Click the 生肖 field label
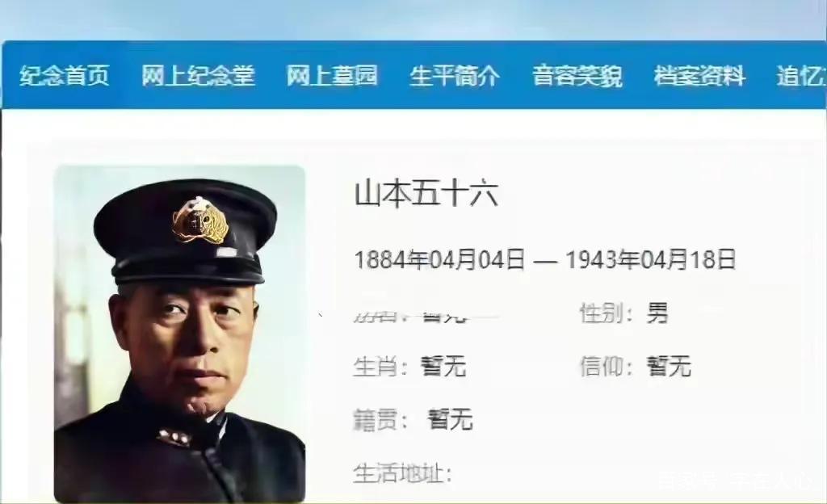This screenshot has width=827, height=504. (380, 367)
